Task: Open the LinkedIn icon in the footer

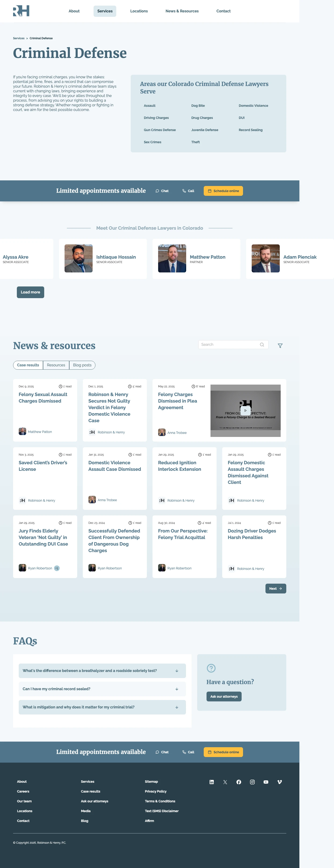Action: (x=211, y=782)
